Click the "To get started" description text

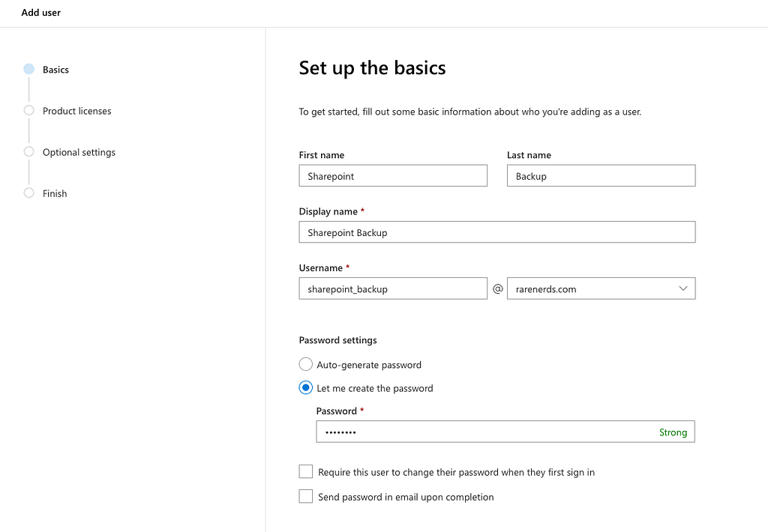pyautogui.click(x=470, y=112)
